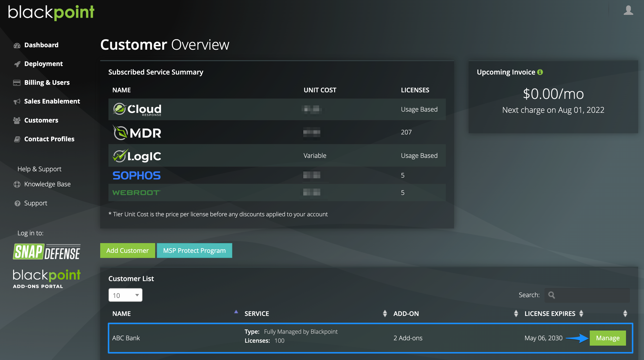This screenshot has width=644, height=360.
Task: Sort by License Expires column arrows
Action: tap(581, 313)
